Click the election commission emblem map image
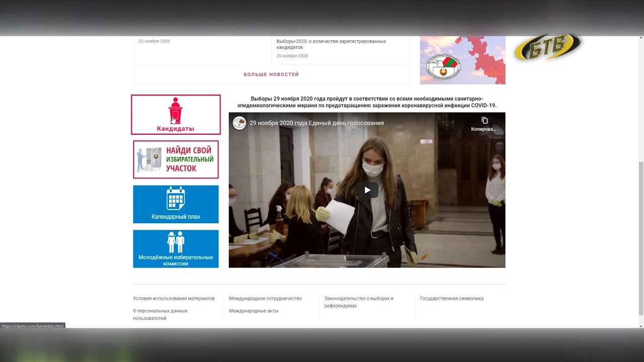This screenshot has width=644, height=362. (x=462, y=60)
